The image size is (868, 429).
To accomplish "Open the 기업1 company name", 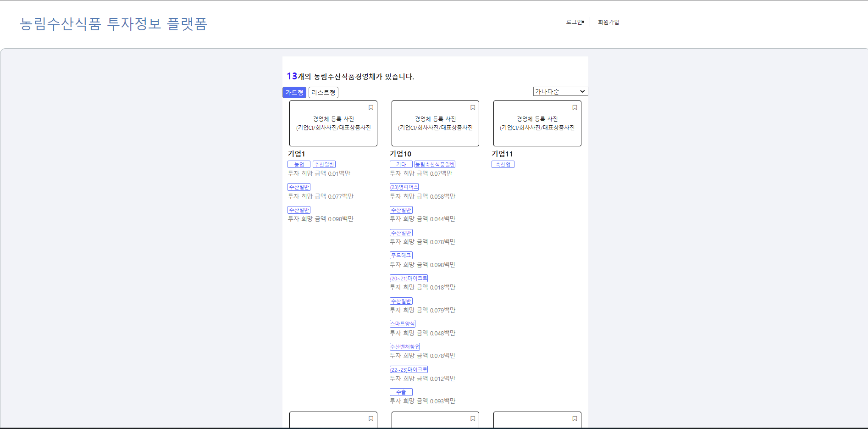I will [x=297, y=154].
